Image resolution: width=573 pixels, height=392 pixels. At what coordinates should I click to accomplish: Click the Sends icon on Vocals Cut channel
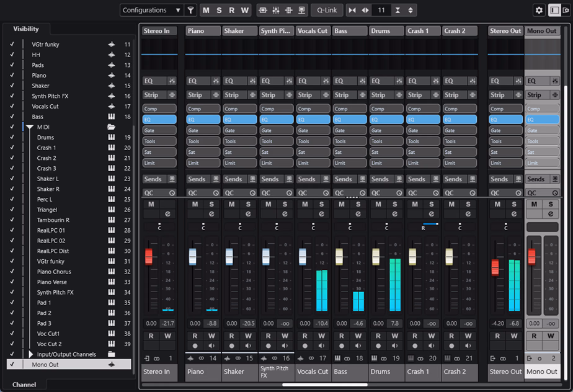pos(326,179)
